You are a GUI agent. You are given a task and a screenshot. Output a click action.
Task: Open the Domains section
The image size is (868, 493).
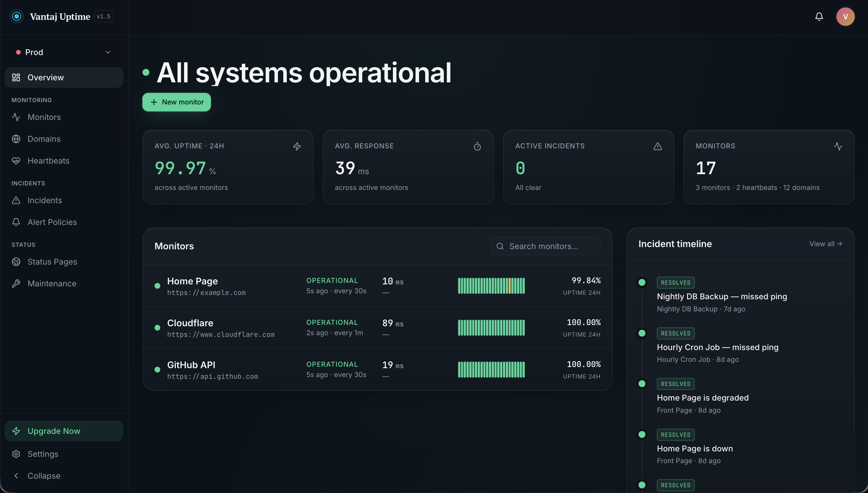tap(64, 139)
